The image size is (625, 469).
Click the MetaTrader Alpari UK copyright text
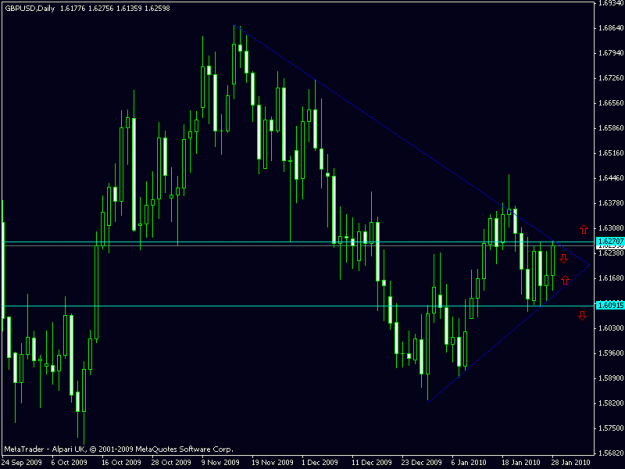(x=118, y=449)
